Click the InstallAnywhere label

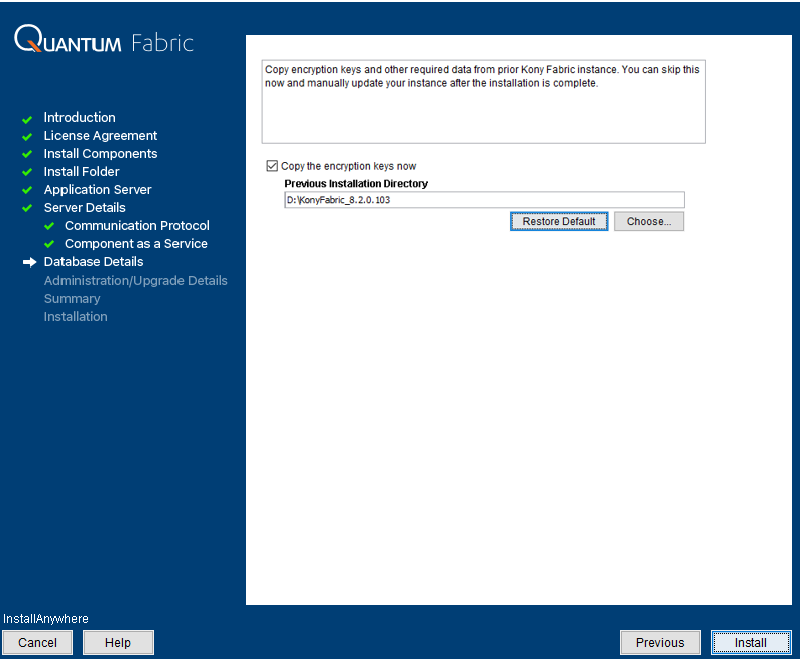(x=46, y=619)
